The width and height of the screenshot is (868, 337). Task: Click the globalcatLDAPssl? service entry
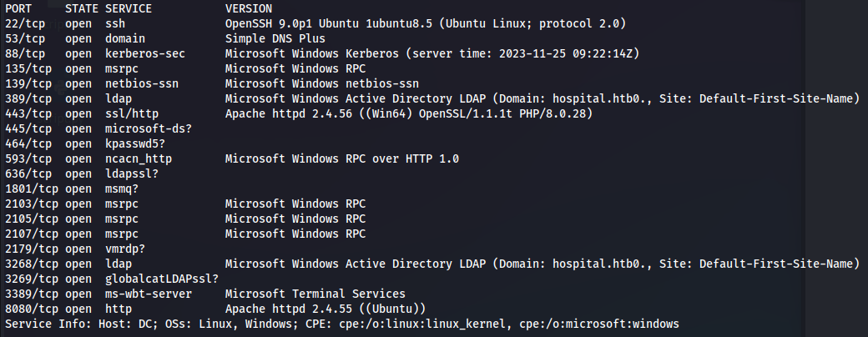[x=162, y=279]
